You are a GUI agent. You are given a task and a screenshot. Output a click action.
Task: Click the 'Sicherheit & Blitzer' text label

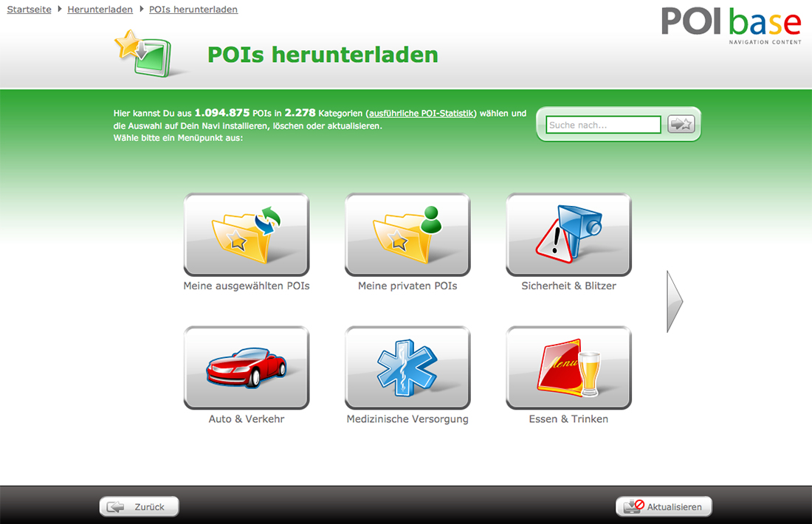[x=568, y=286]
